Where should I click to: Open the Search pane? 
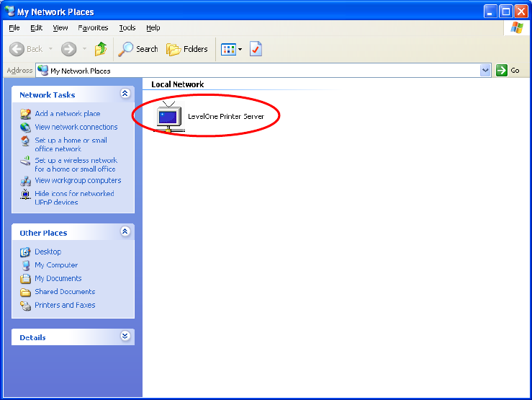(x=138, y=49)
